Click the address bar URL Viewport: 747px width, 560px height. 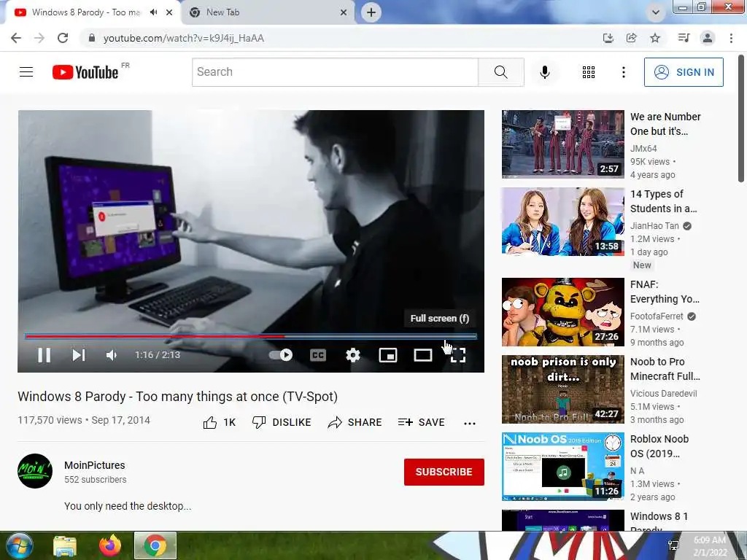coord(183,38)
